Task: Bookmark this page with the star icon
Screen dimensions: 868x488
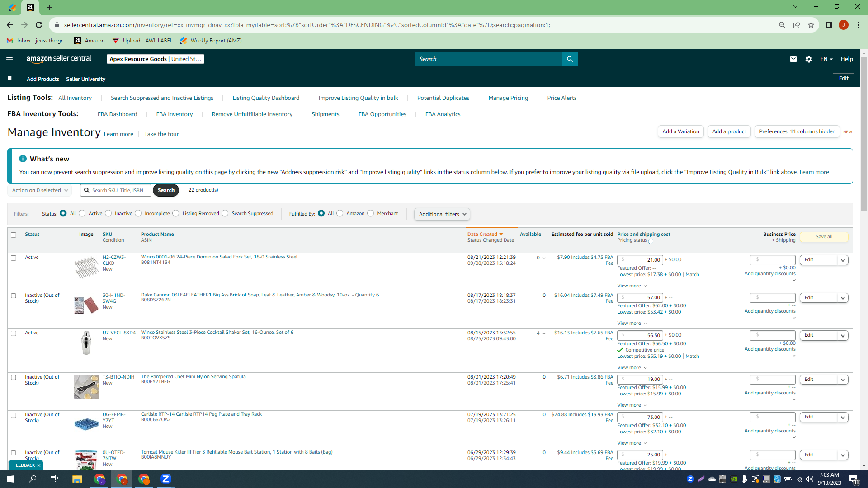Action: (811, 25)
